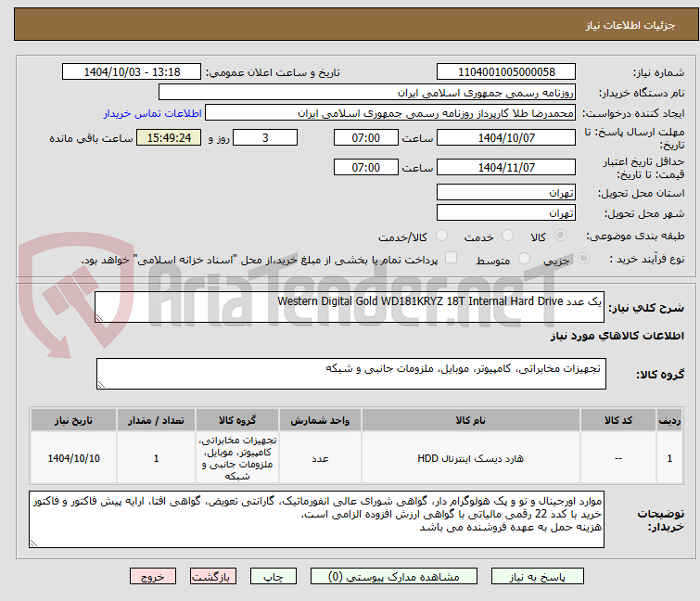Click the بازگشت back button
Image resolution: width=700 pixels, height=601 pixels.
[213, 577]
